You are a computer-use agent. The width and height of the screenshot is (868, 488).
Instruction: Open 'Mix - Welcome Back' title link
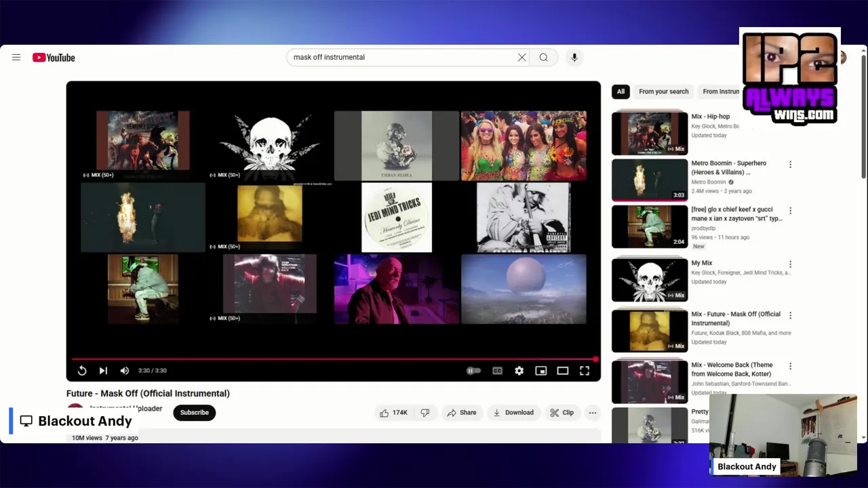point(732,369)
